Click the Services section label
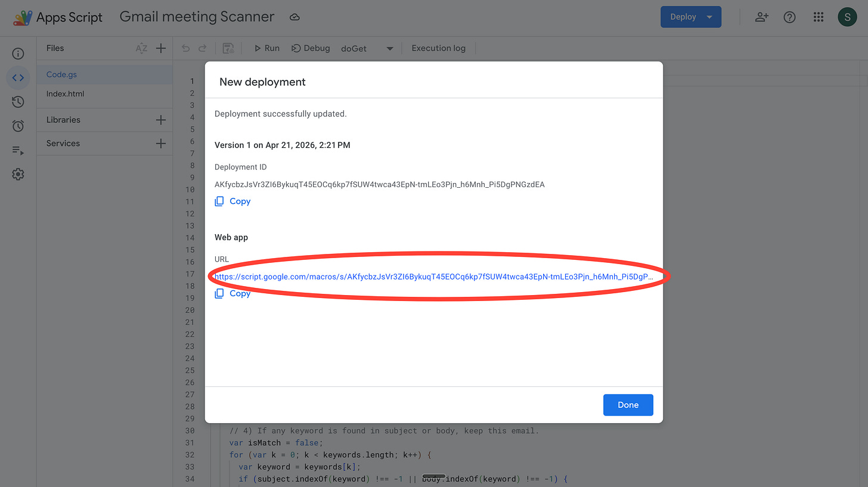 pos(63,144)
